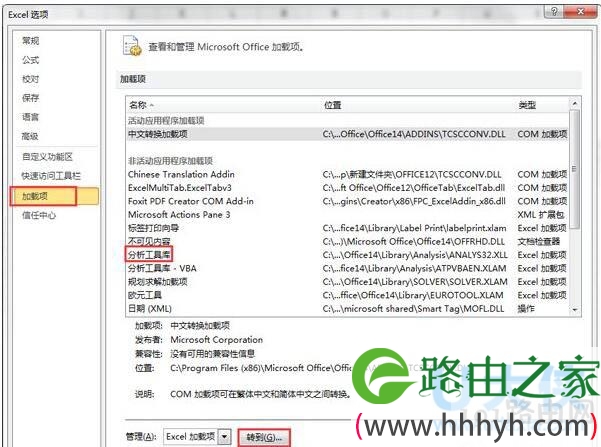
Task: Open the 自定义功能区 category
Action: click(x=47, y=157)
